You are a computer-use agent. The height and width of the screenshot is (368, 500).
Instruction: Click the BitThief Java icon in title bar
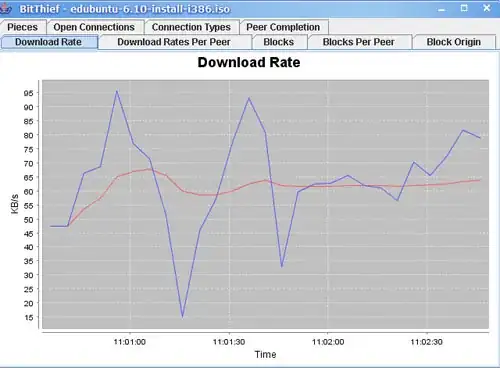tap(5, 9)
